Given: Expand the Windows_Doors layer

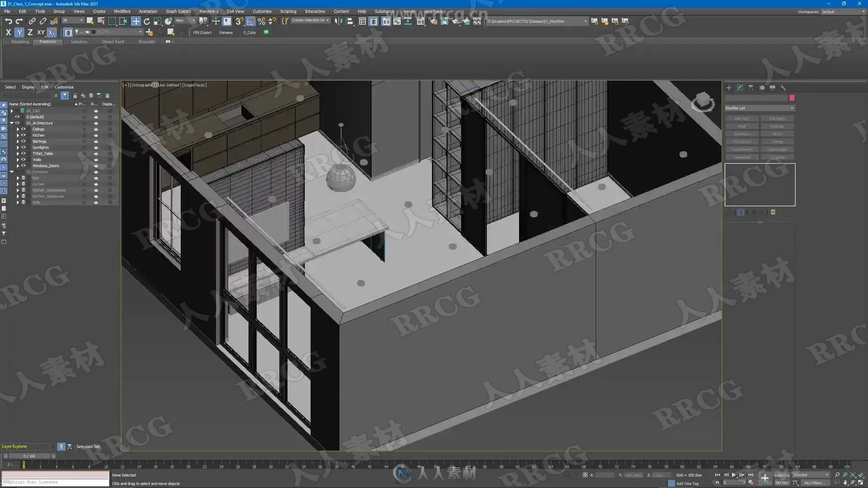Looking at the screenshot, I should click(18, 166).
